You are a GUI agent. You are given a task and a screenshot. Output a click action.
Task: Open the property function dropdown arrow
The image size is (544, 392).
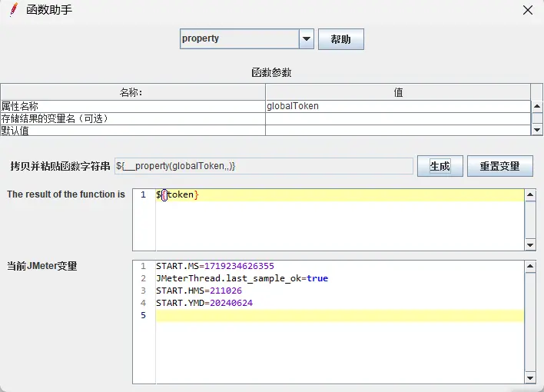coord(307,39)
